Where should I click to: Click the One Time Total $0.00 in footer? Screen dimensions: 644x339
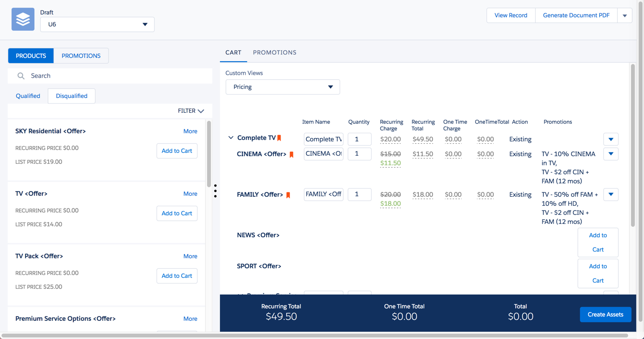pyautogui.click(x=405, y=317)
